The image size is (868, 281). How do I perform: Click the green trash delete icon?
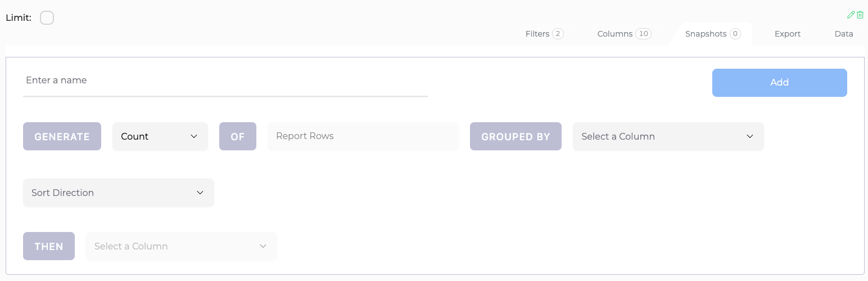(860, 15)
